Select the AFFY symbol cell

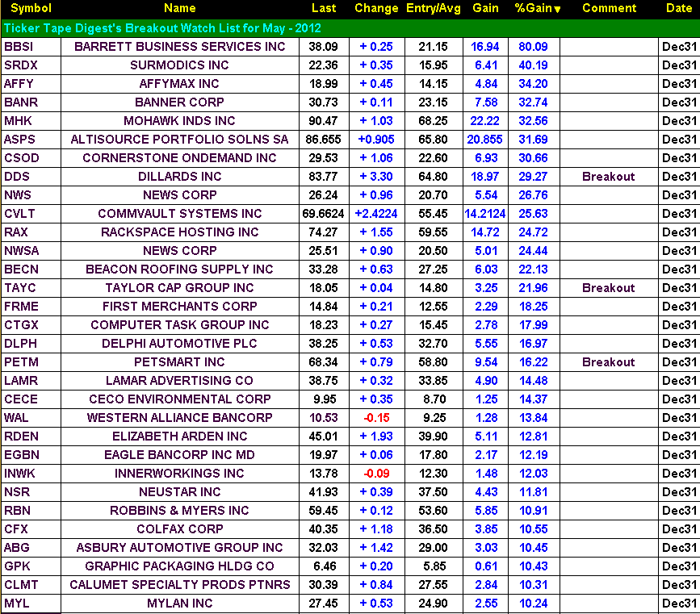click(x=31, y=83)
